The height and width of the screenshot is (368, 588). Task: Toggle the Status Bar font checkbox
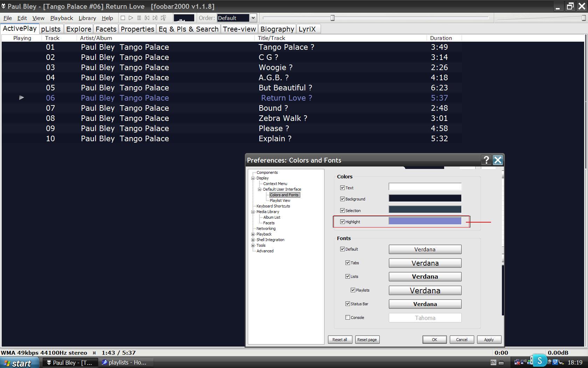click(348, 304)
